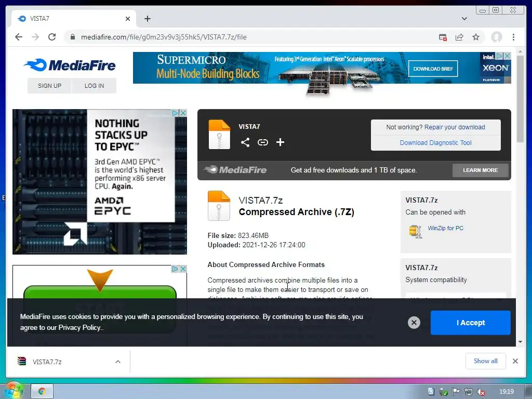
Task: Click the WinZip for PC link
Action: click(445, 229)
